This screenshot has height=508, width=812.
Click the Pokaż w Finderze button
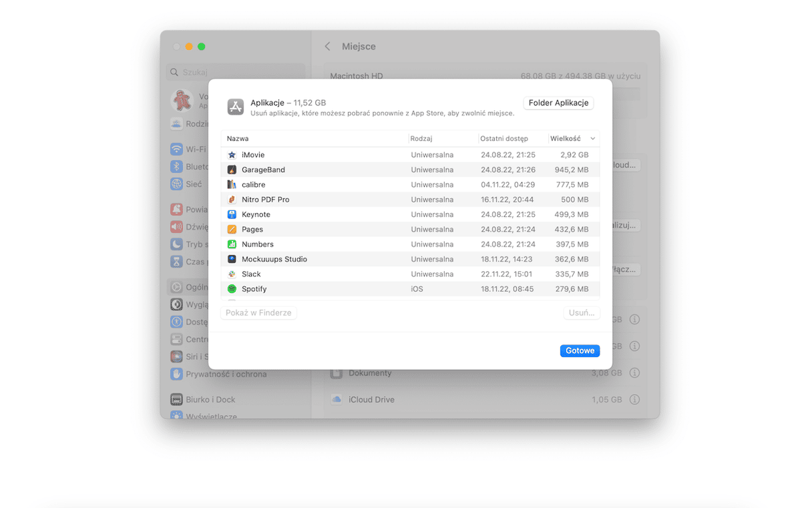click(x=258, y=312)
